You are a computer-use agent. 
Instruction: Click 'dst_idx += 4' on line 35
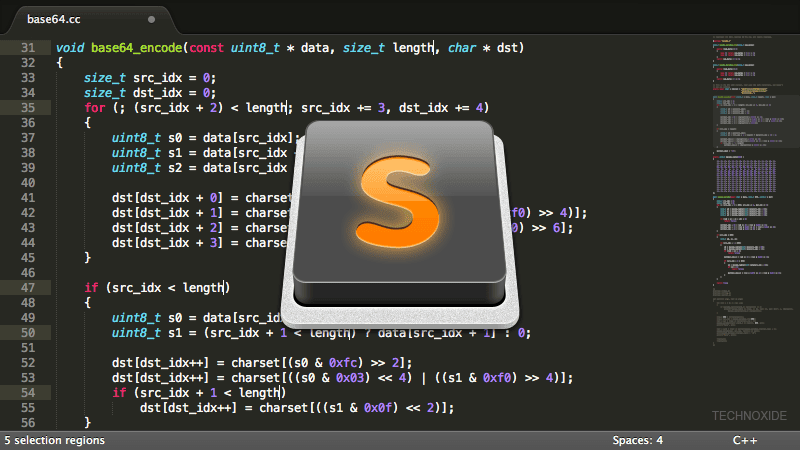(x=441, y=108)
